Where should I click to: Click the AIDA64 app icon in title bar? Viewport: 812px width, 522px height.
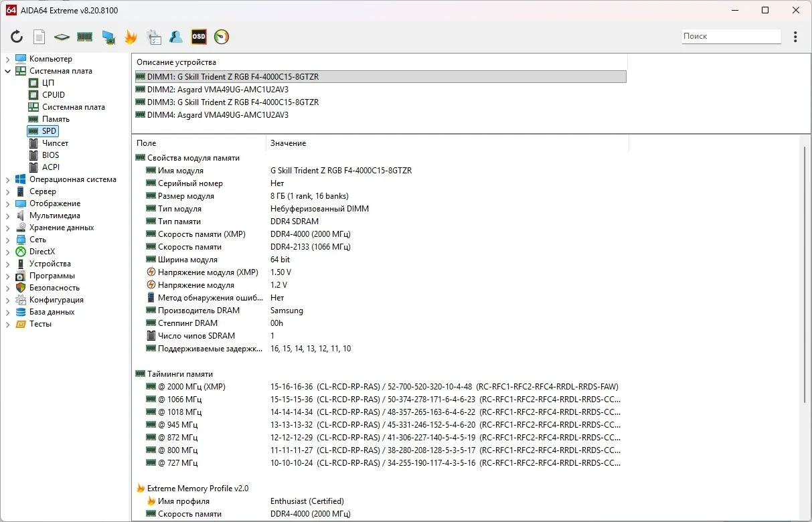coord(11,10)
